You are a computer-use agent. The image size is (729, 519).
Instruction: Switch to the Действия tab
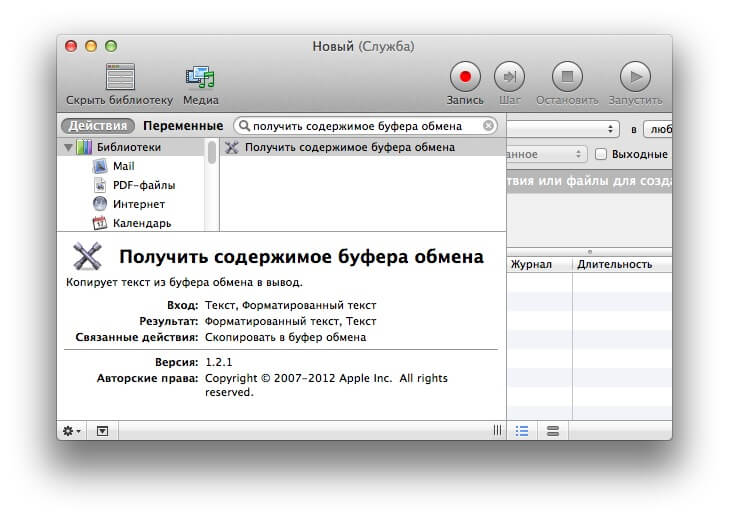click(98, 126)
